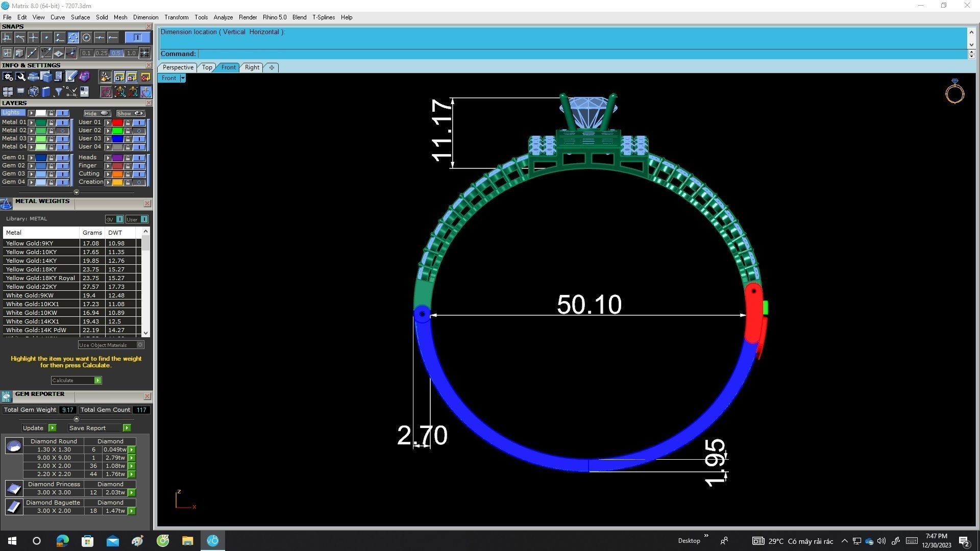Open the Dimension menu
Image resolution: width=980 pixels, height=551 pixels.
tap(145, 17)
